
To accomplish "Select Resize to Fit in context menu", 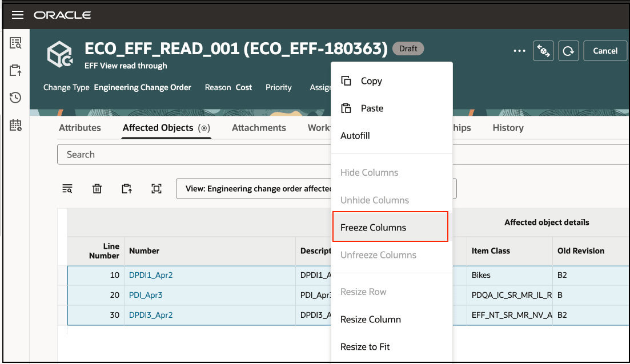I will coord(392,347).
